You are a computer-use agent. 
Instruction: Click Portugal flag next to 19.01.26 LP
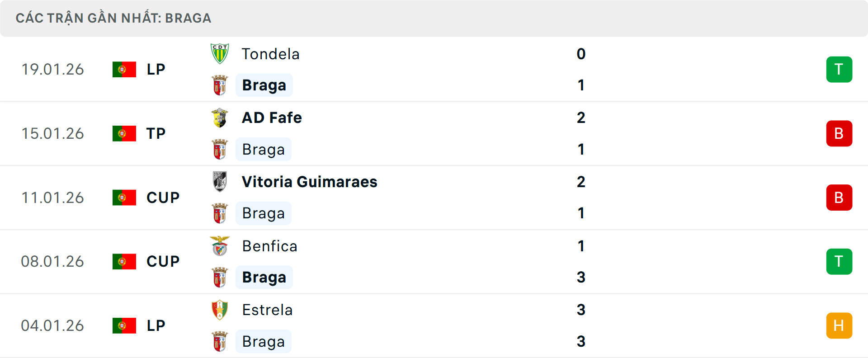point(124,70)
